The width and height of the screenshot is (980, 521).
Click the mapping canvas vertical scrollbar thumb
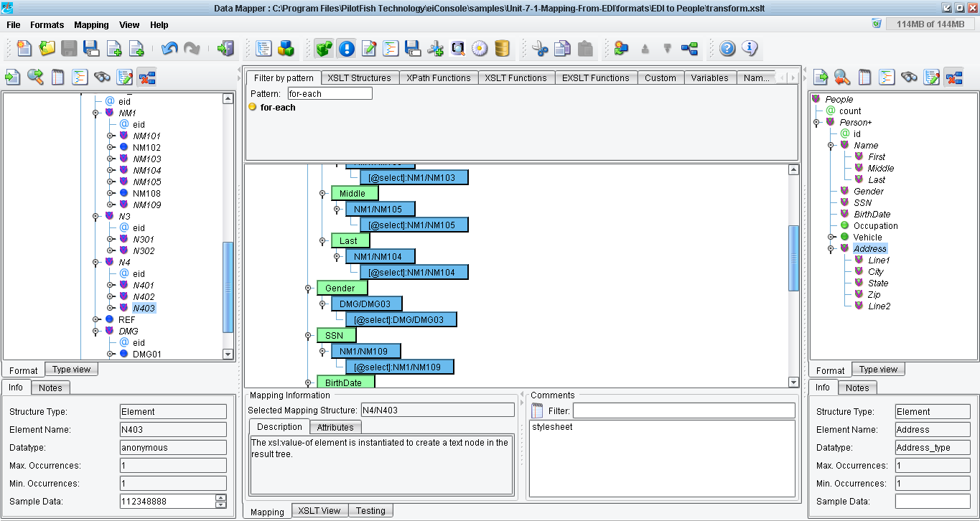793,258
